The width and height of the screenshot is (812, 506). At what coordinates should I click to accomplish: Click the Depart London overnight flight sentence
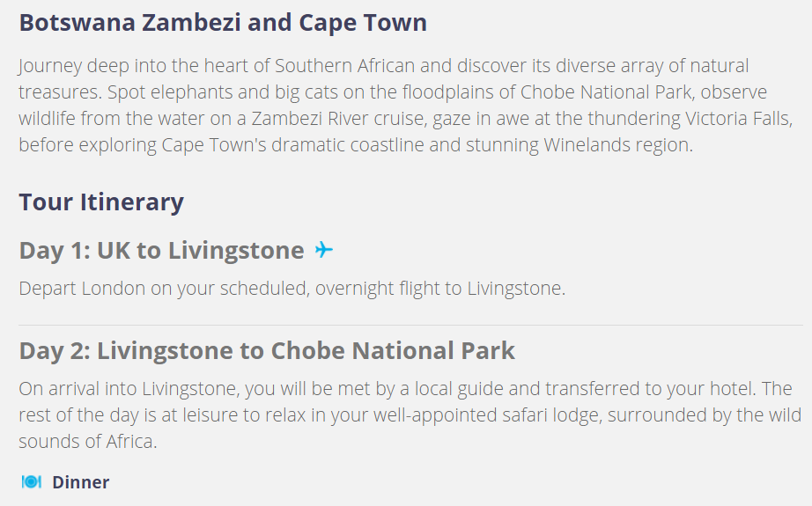292,288
